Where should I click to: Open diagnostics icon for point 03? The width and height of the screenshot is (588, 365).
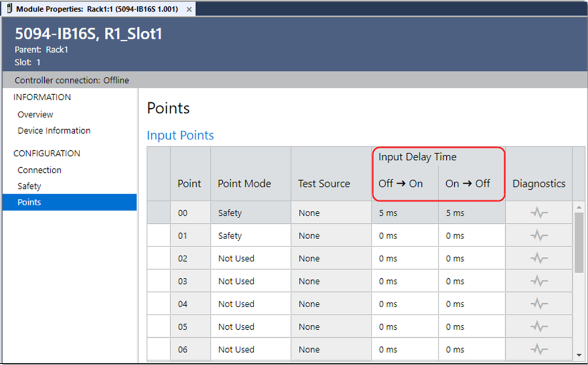539,281
